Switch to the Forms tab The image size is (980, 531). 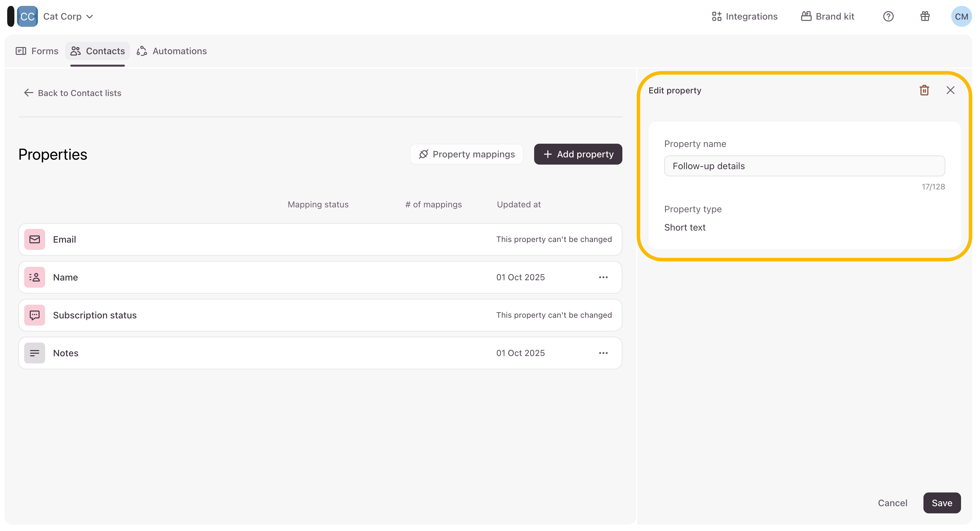tap(37, 51)
